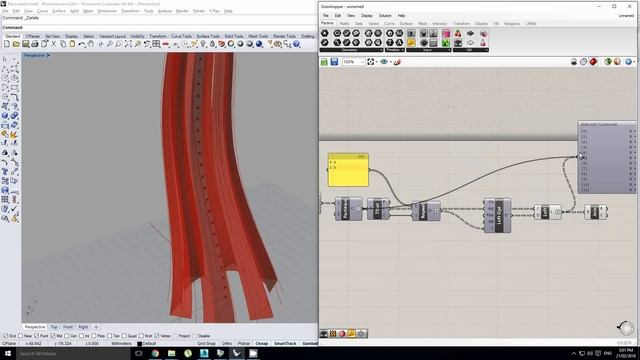Click the New file icon in Rhino toolbar
Viewport: 640px width, 360px height.
(x=7, y=44)
